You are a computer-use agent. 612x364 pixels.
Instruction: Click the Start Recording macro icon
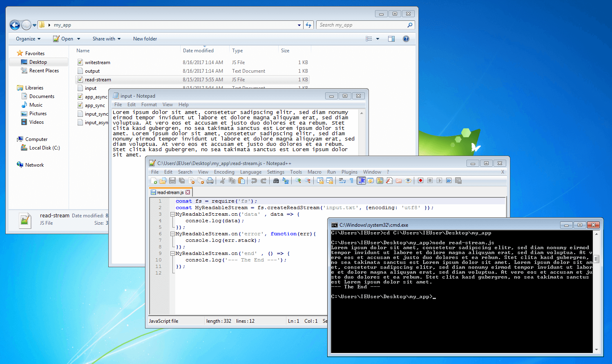(420, 181)
